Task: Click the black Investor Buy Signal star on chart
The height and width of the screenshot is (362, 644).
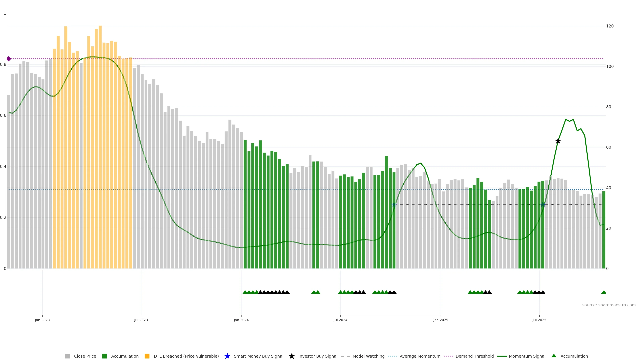Action: point(558,141)
